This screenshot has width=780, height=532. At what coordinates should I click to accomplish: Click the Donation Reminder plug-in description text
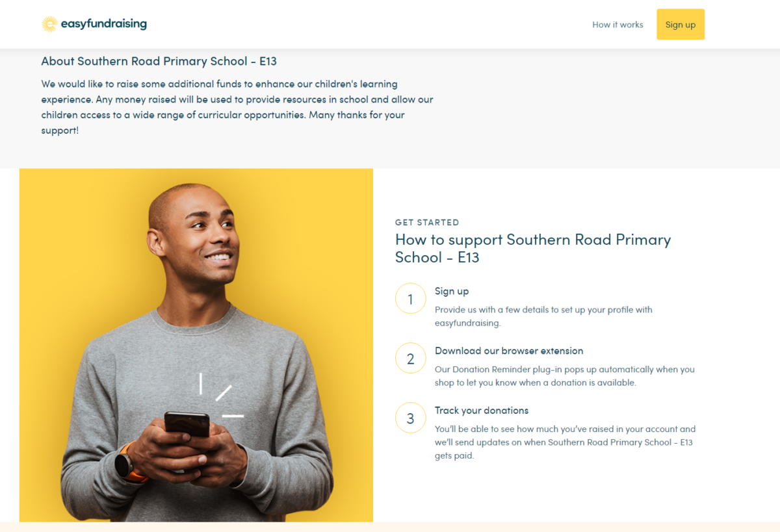click(x=564, y=376)
